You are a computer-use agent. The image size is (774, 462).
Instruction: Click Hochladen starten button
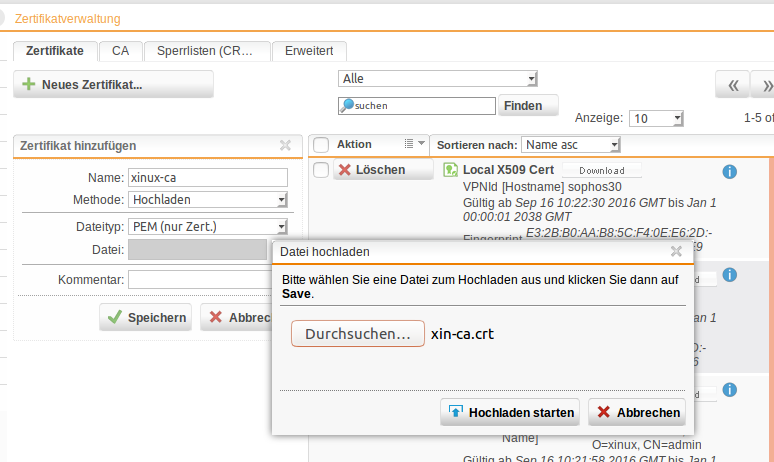coord(510,412)
